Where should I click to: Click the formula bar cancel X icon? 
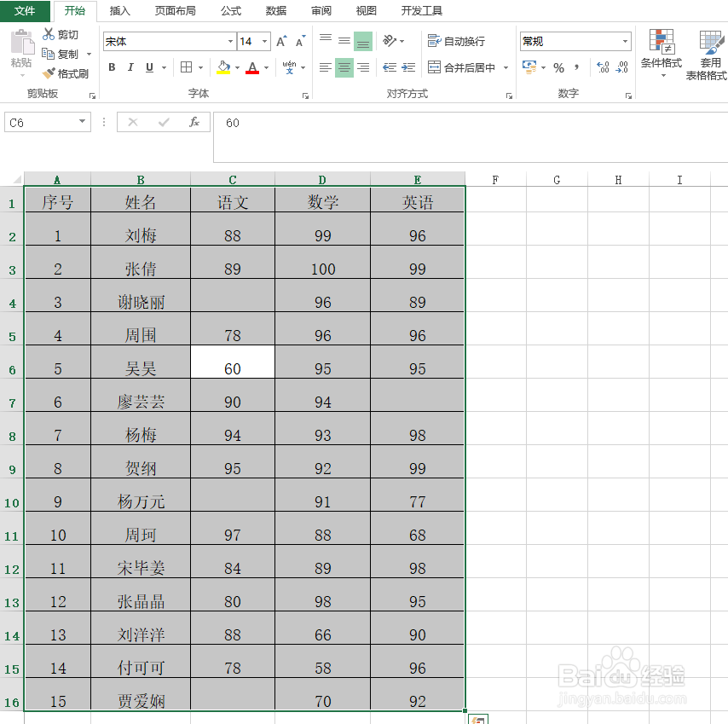133,122
